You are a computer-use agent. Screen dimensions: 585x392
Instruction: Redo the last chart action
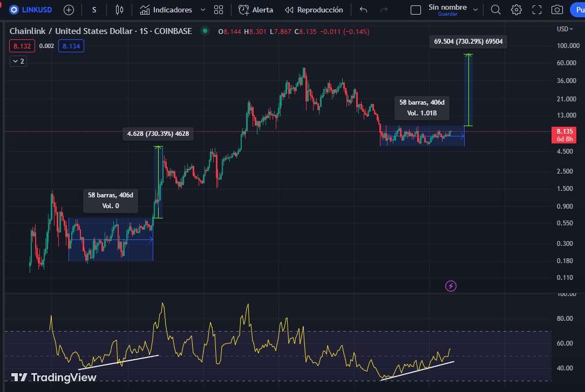[x=384, y=10]
